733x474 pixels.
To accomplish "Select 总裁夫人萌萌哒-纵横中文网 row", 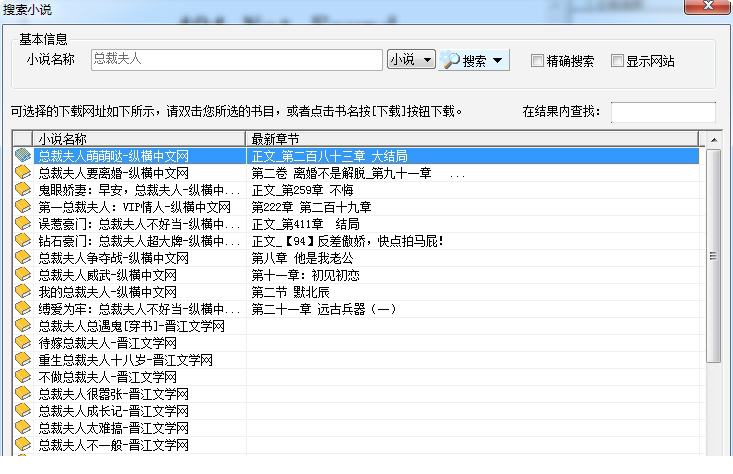I will 114,156.
